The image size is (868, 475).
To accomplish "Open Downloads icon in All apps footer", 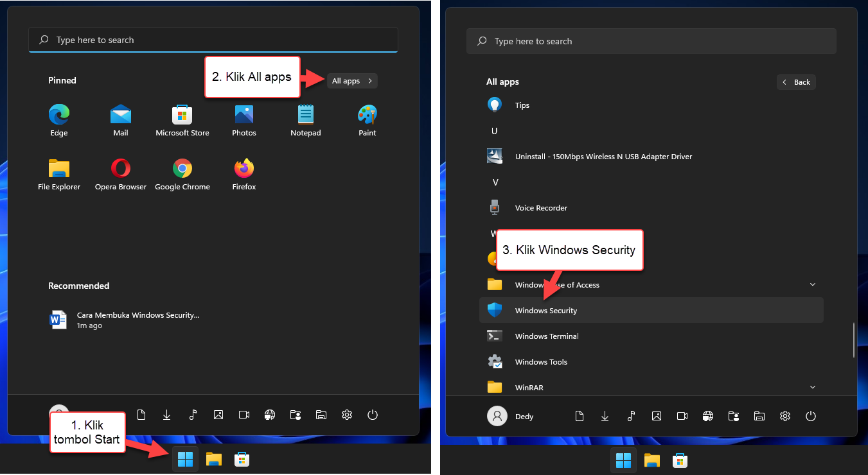I will coord(605,416).
